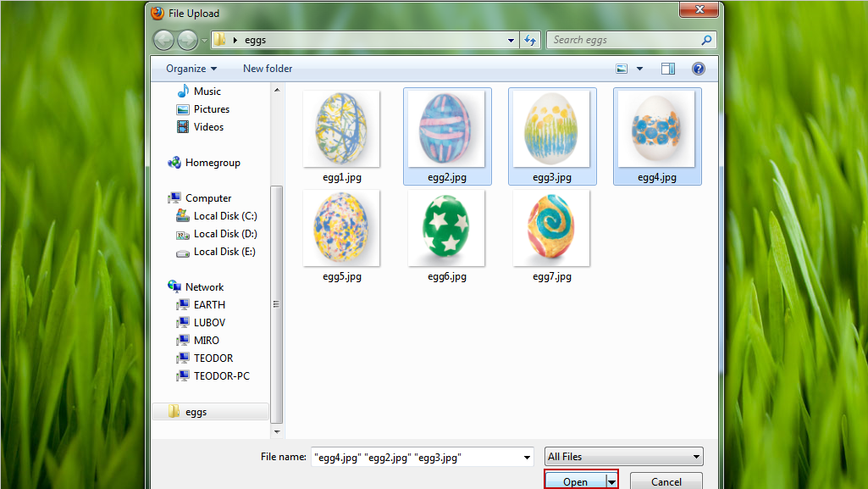Create a New folder

pyautogui.click(x=268, y=69)
